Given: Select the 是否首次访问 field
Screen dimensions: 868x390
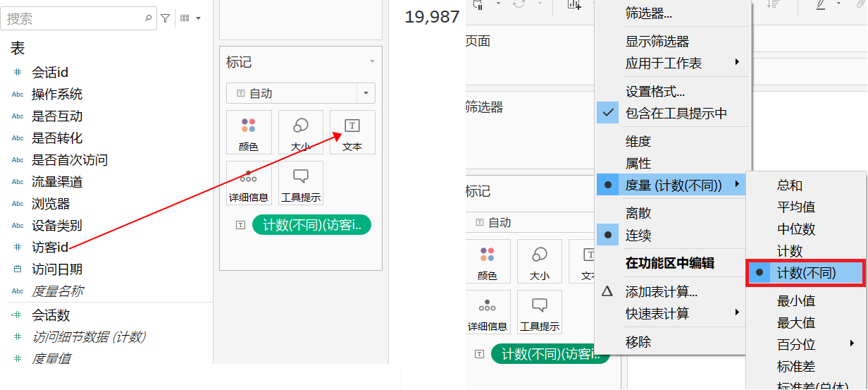Looking at the screenshot, I should [70, 160].
